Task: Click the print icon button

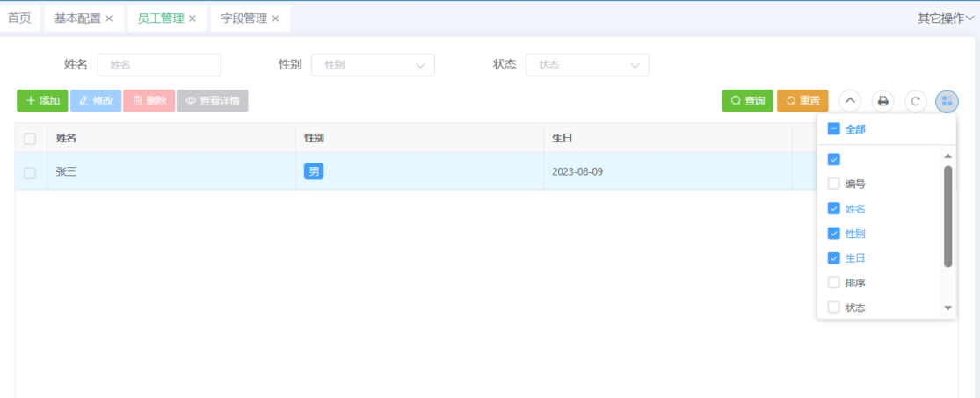Action: point(883,101)
